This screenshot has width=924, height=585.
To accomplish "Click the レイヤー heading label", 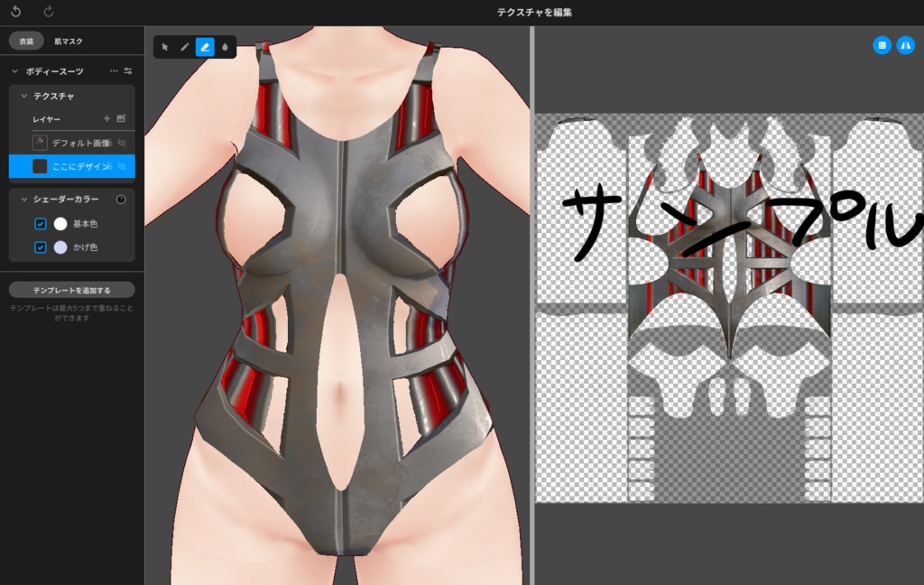I will [47, 119].
